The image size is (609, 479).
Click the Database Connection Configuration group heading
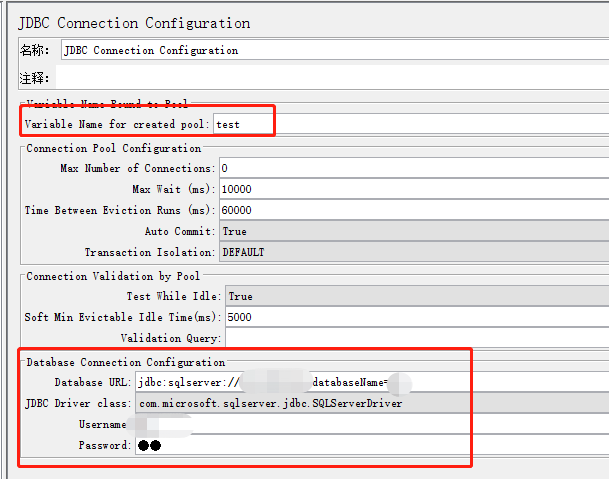(125, 362)
